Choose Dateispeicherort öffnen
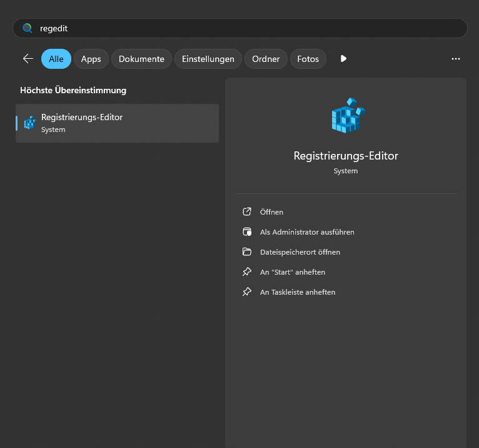Screen dimensions: 479x448 300,252
